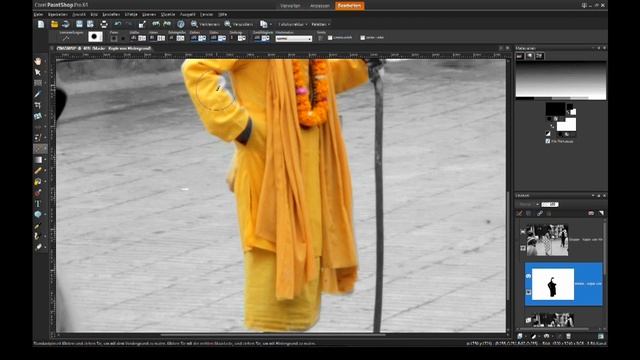This screenshot has height=360, width=640.
Task: Select the Selection rectangle tool
Action: point(38,83)
